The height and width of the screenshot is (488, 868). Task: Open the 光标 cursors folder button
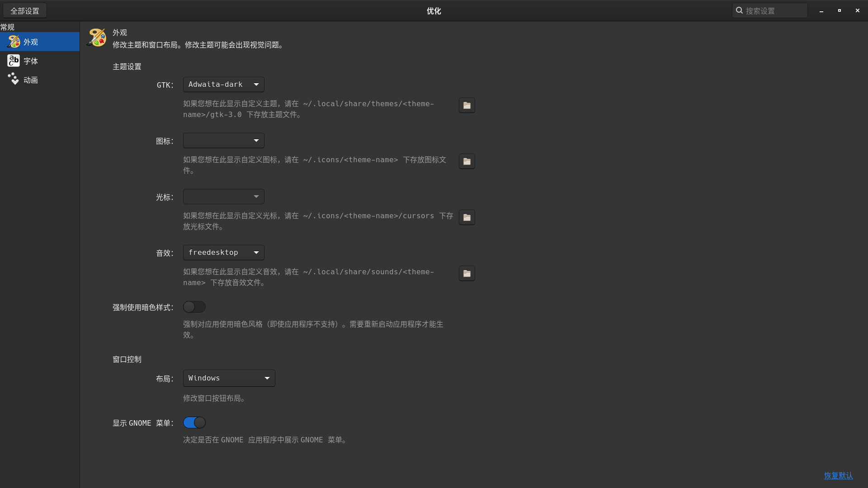[x=467, y=217]
